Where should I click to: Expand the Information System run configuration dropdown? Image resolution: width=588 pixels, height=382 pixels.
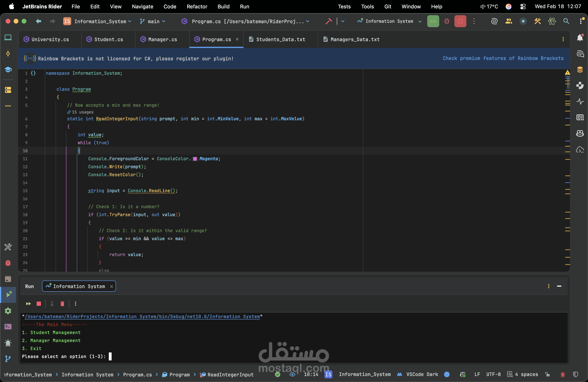pyautogui.click(x=420, y=21)
